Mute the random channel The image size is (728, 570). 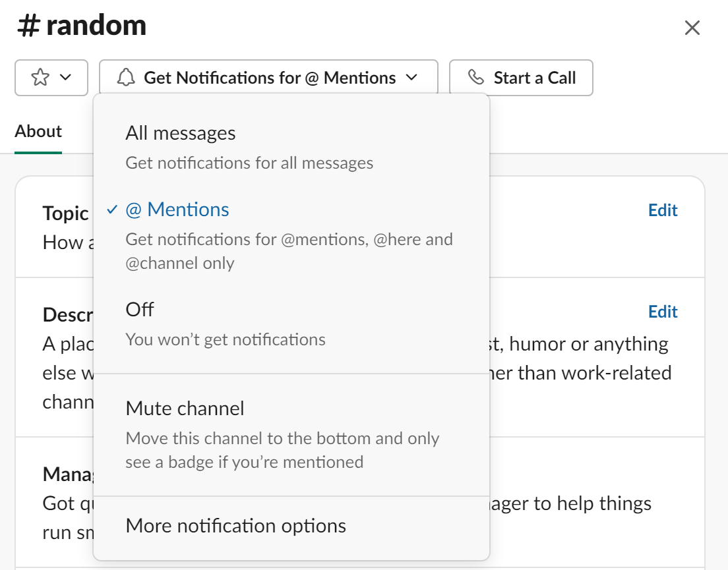coord(185,408)
